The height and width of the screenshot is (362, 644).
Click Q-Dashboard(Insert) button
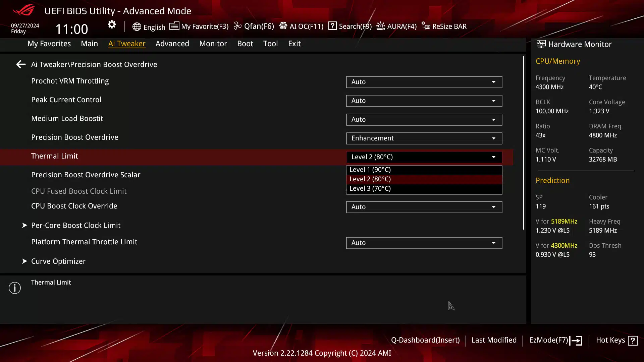pos(425,340)
